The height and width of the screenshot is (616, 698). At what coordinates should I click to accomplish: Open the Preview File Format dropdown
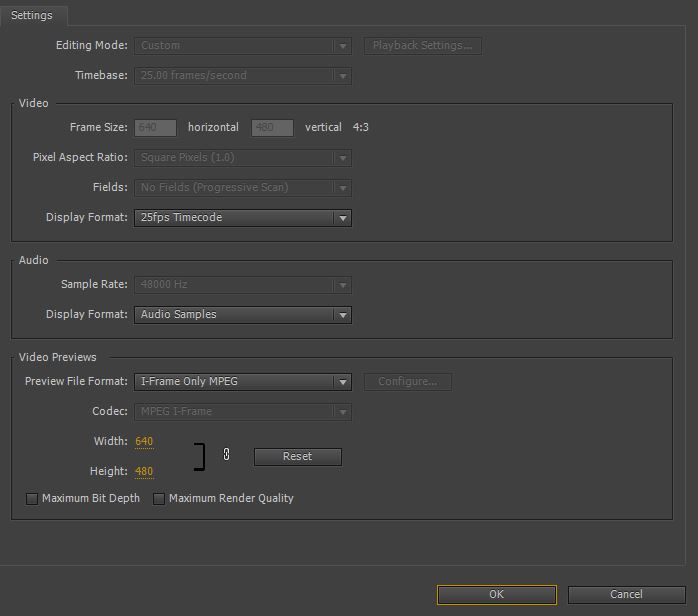coord(243,382)
